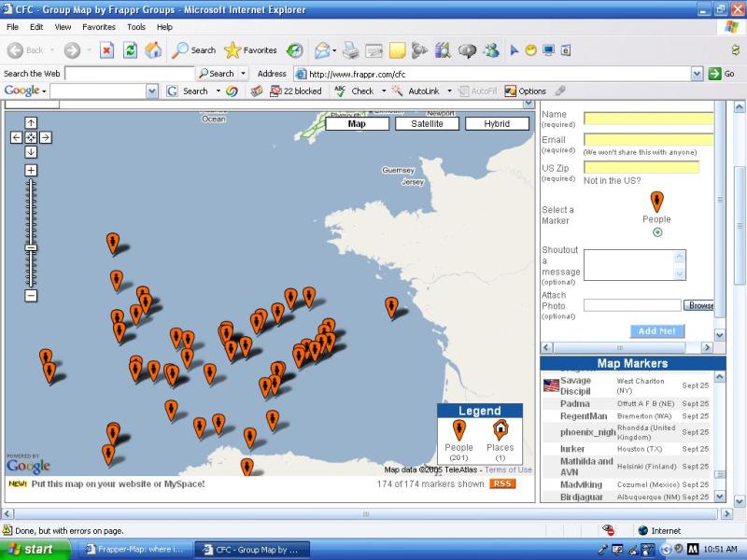Refresh the page with the Refresh icon
The height and width of the screenshot is (560, 747).
130,50
